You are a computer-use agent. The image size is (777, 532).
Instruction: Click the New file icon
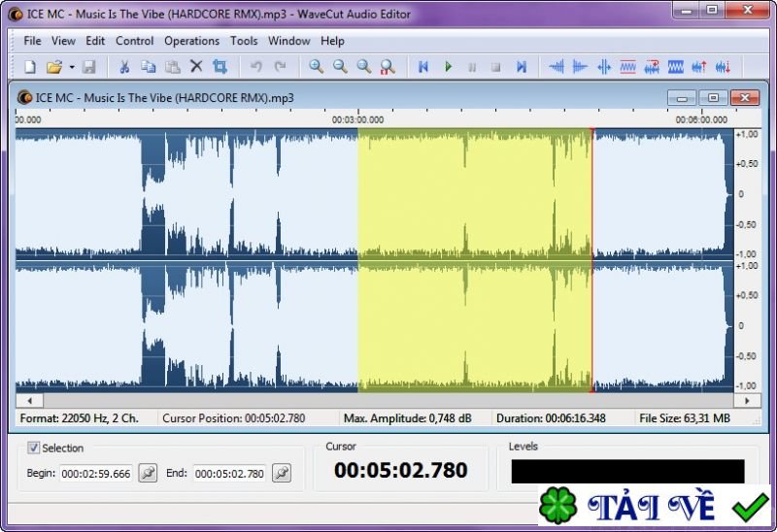tap(30, 67)
